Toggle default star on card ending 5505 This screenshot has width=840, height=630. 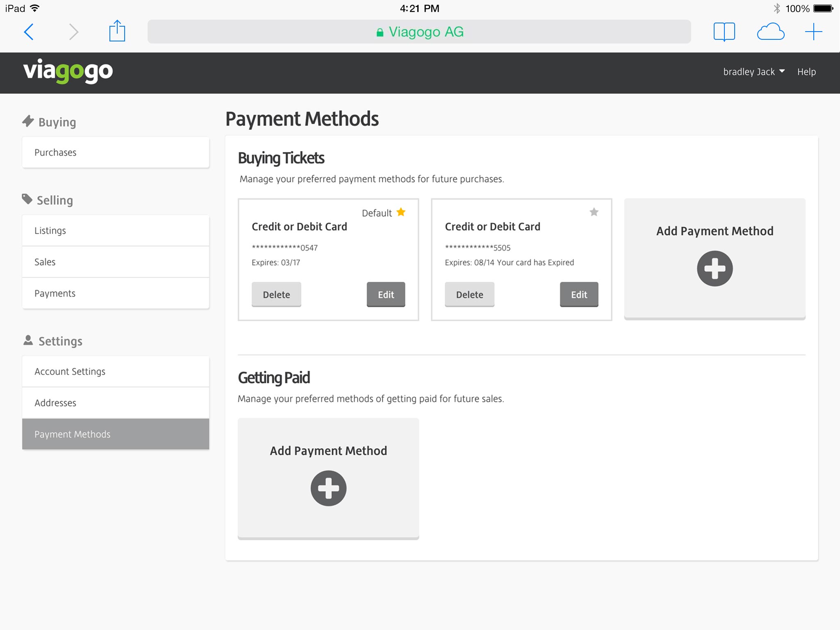(x=594, y=212)
